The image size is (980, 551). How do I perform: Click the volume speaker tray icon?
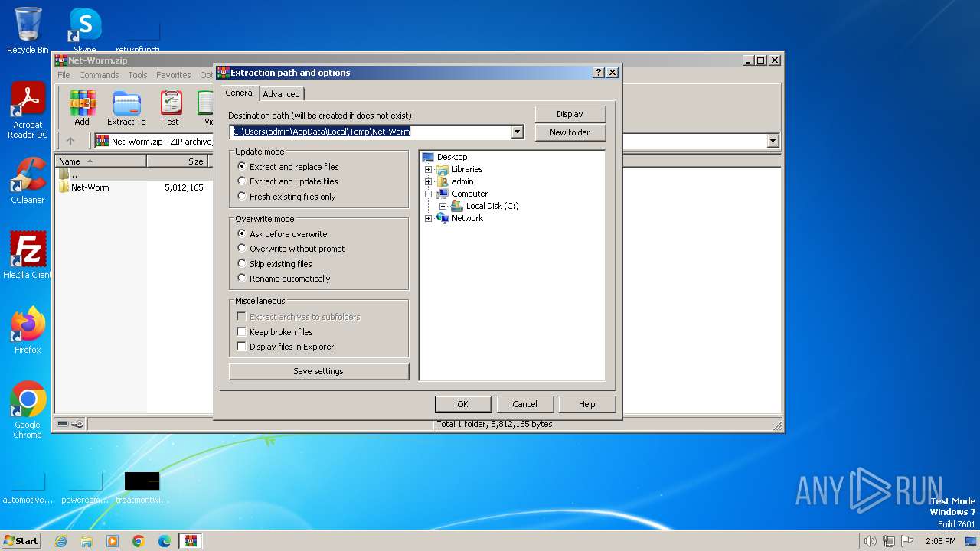(x=870, y=541)
